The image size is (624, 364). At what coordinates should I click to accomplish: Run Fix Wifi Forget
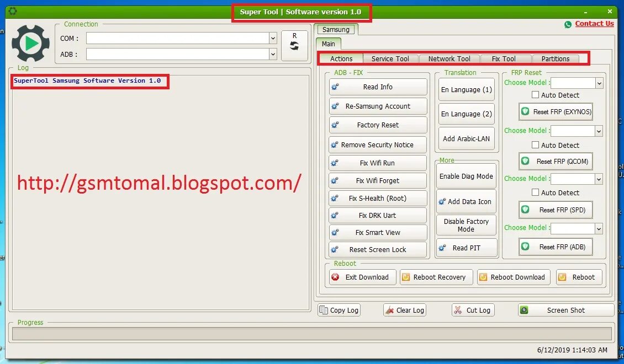[378, 180]
